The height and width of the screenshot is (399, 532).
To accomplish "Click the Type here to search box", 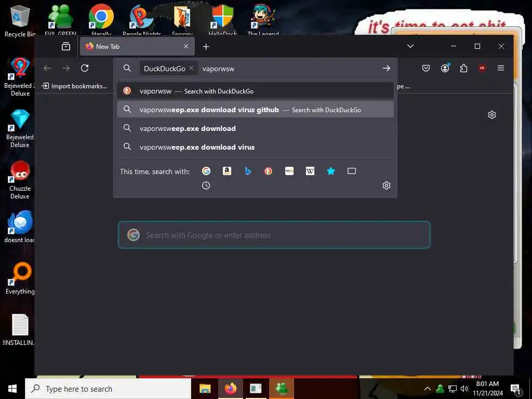I will pos(108,389).
